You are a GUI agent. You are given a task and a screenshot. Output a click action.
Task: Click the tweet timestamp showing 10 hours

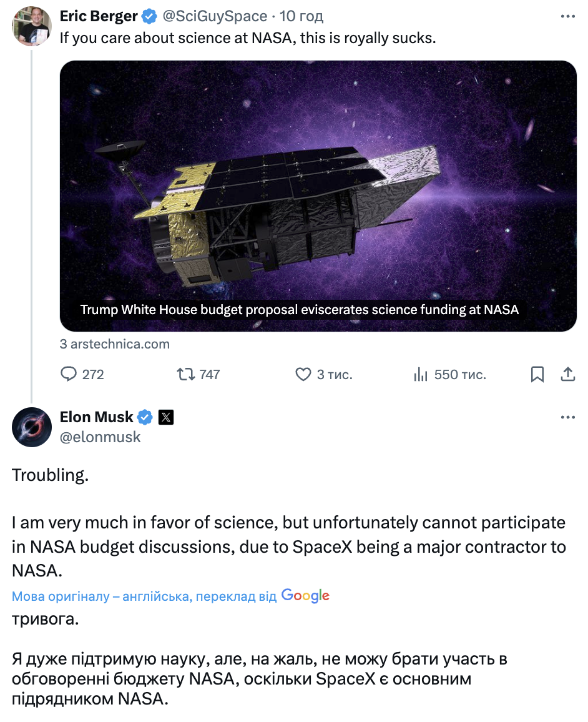[x=302, y=16]
